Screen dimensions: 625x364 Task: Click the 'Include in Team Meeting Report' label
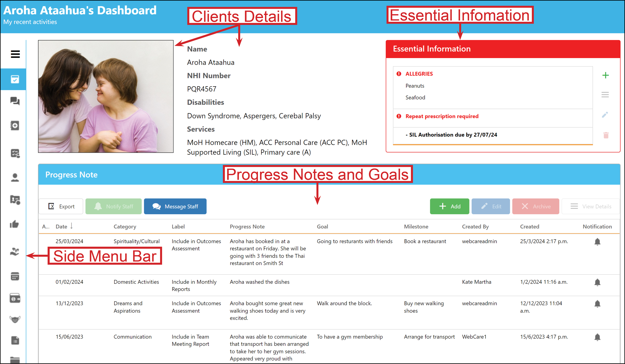pyautogui.click(x=190, y=340)
